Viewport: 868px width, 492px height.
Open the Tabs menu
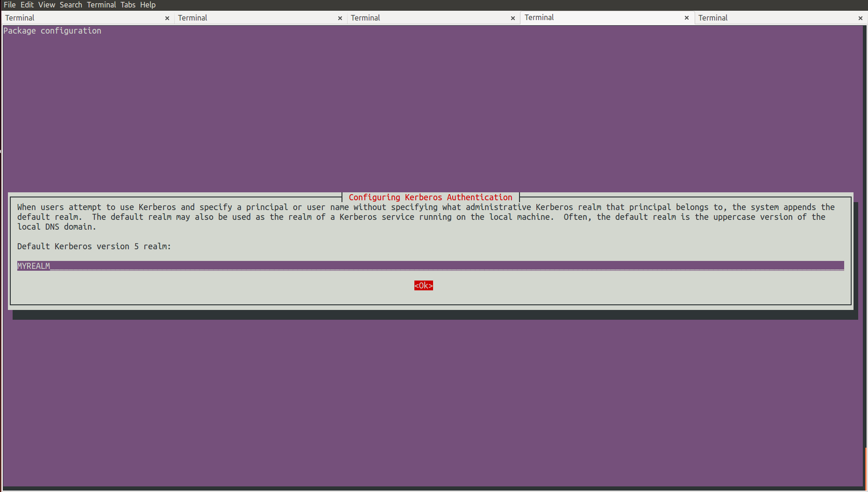[x=128, y=5]
